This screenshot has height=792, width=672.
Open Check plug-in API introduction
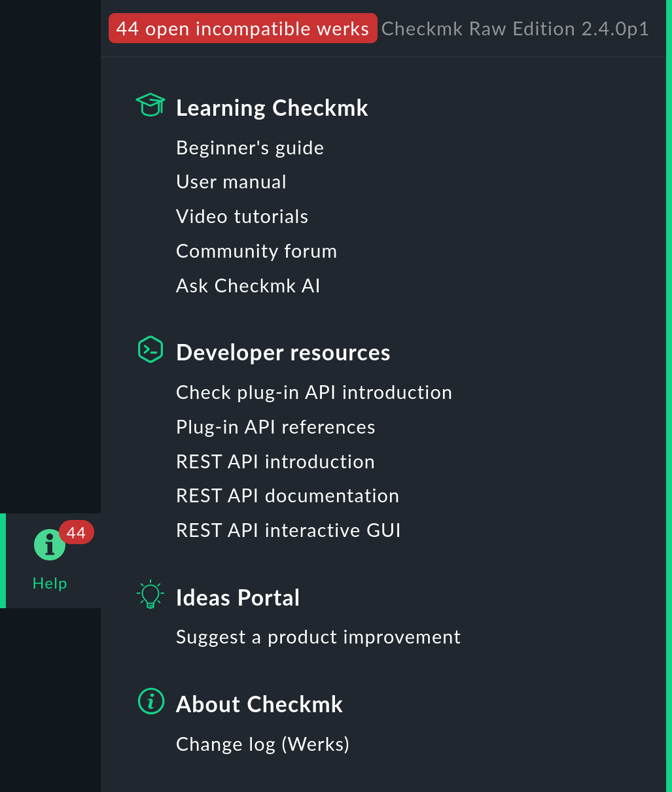click(314, 392)
